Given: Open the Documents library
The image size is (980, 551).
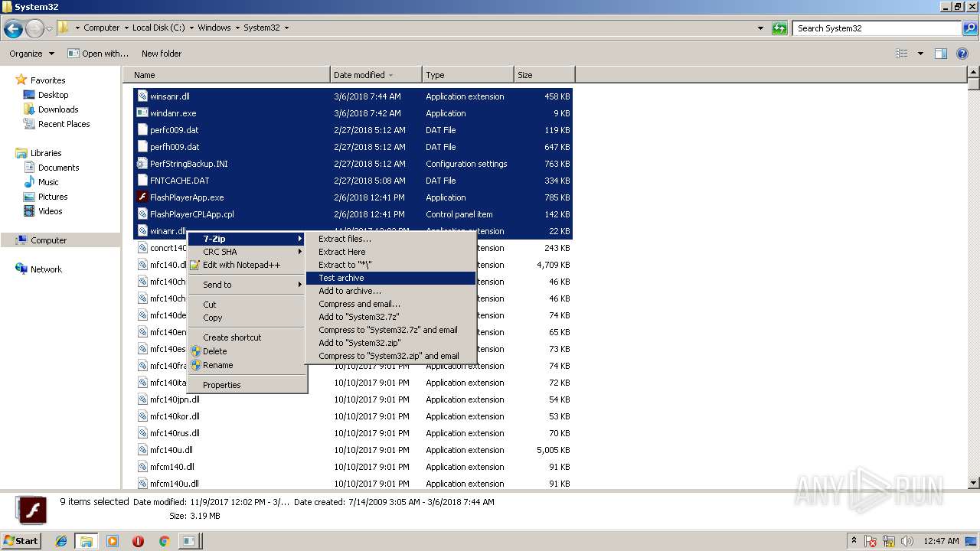Looking at the screenshot, I should pyautogui.click(x=58, y=168).
